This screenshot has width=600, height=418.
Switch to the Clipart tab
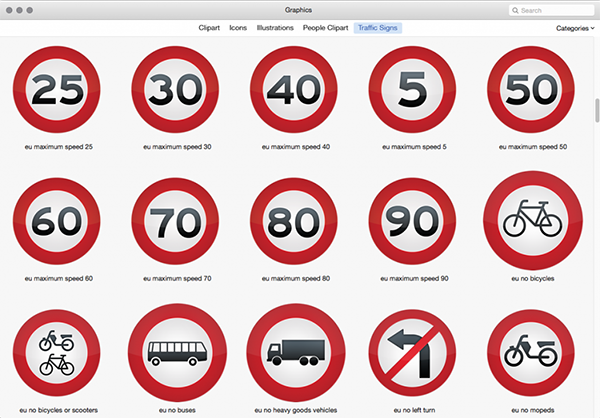click(x=209, y=28)
